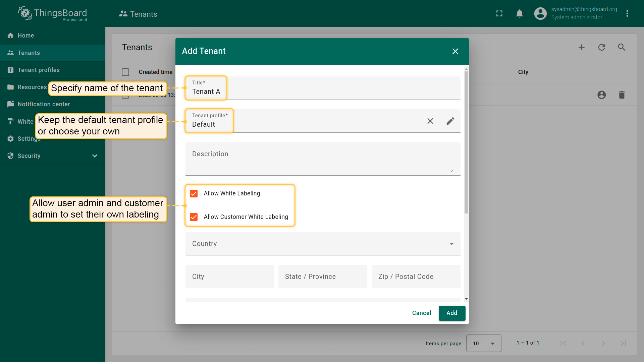The image size is (644, 362).
Task: Toggle fullscreen mode icon
Action: pyautogui.click(x=499, y=13)
